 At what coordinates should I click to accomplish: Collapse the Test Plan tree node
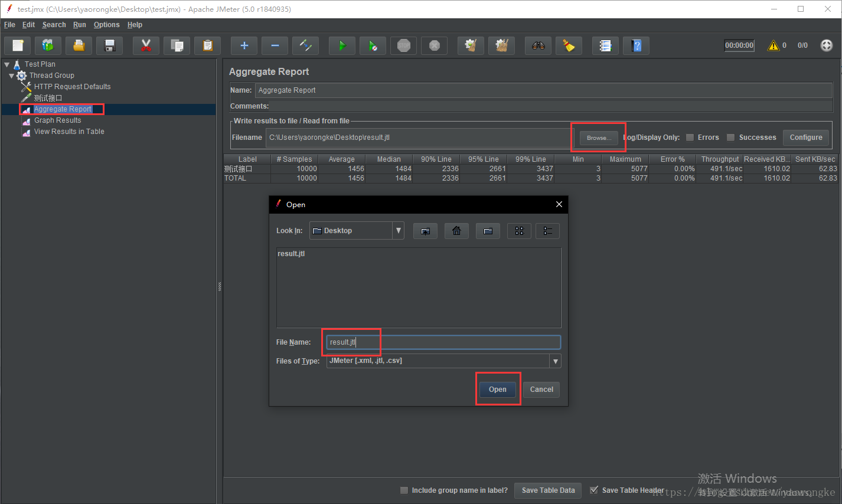click(x=7, y=64)
